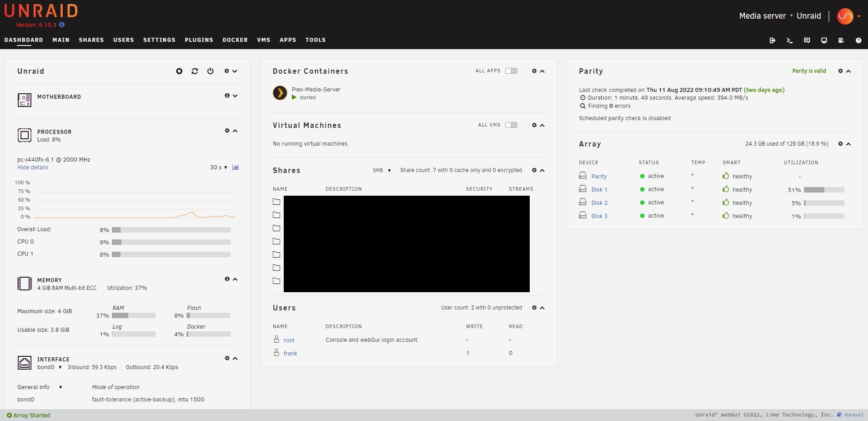The width and height of the screenshot is (868, 421).
Task: Open the terminal icon in top toolbar
Action: point(789,41)
